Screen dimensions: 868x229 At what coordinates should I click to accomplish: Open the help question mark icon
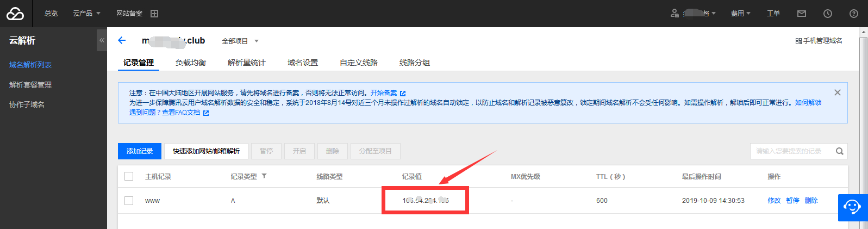coord(854,14)
